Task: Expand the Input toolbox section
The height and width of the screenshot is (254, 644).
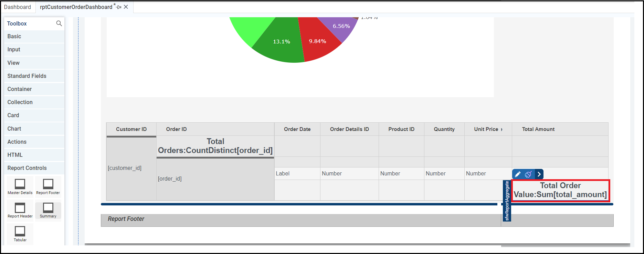Action: click(x=34, y=50)
